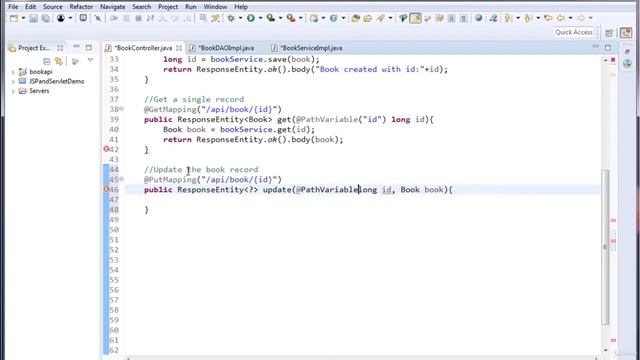
Task: Click the Run green play button
Action: coord(251,18)
